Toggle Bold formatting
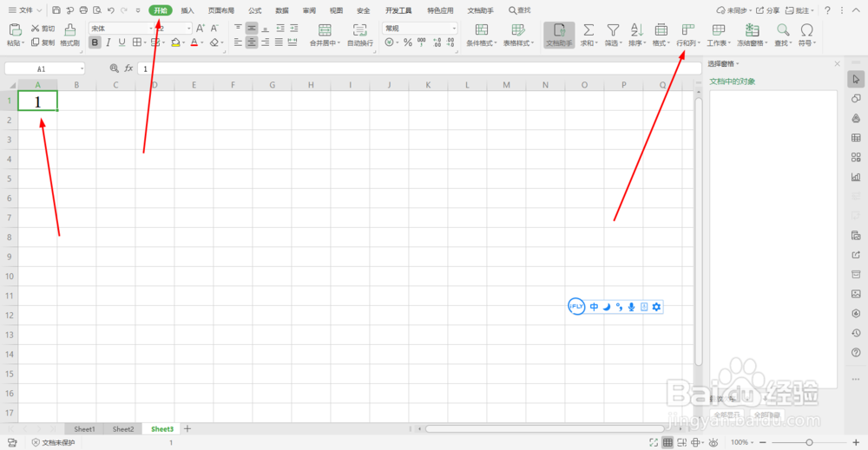Image resolution: width=868 pixels, height=450 pixels. [x=95, y=42]
